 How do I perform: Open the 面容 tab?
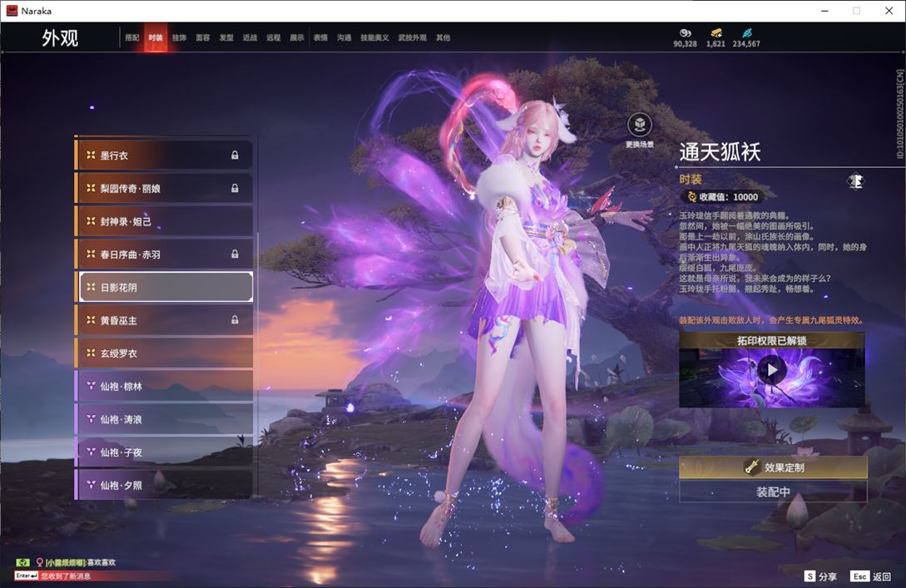pos(203,37)
